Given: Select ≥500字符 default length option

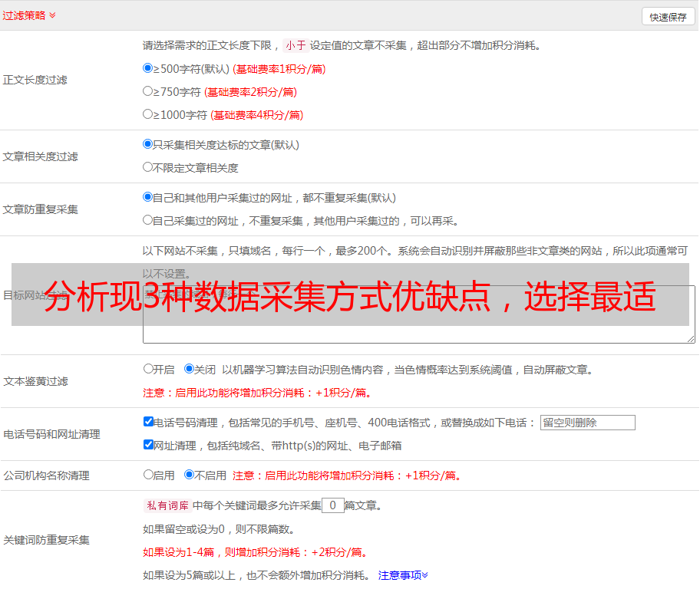Looking at the screenshot, I should [x=148, y=68].
